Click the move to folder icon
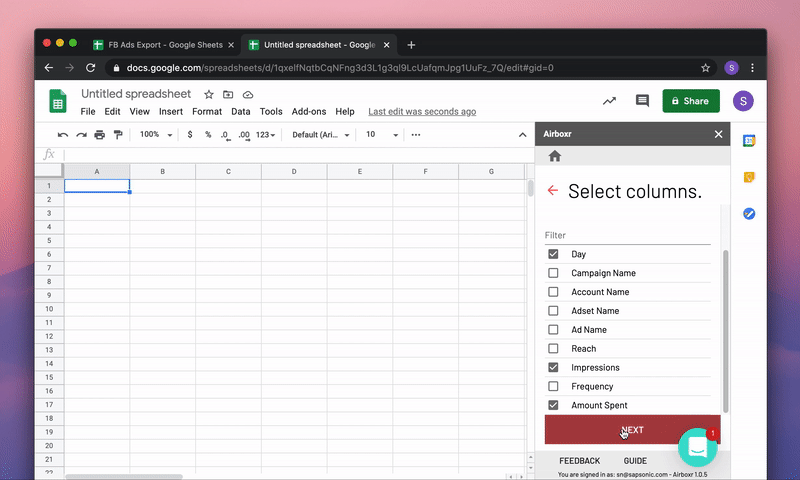Viewport: 800px width, 480px height. 228,94
